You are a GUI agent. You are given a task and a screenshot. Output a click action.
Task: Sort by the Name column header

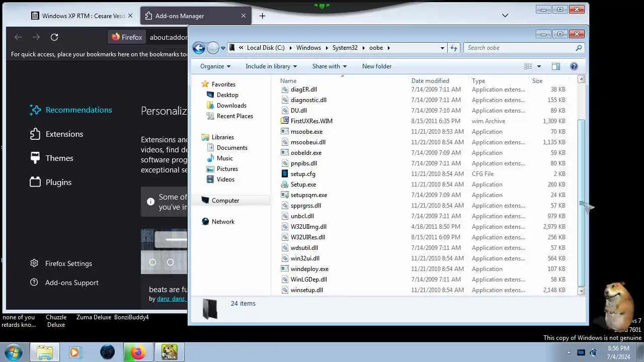288,81
